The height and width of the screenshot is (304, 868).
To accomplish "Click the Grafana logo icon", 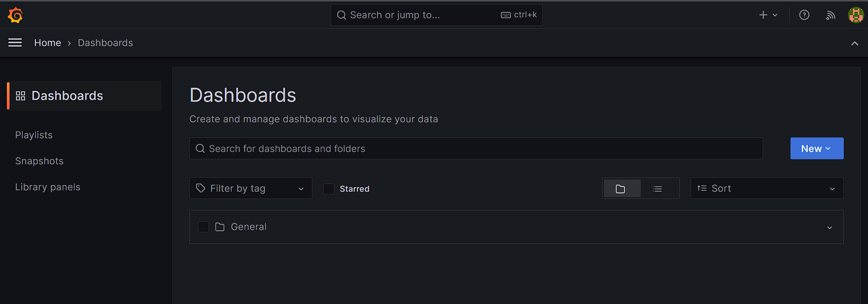I will click(x=15, y=15).
